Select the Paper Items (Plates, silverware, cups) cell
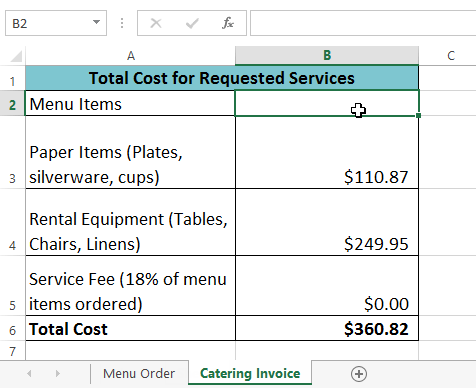Screen dimensions: 476x388 click(x=130, y=152)
